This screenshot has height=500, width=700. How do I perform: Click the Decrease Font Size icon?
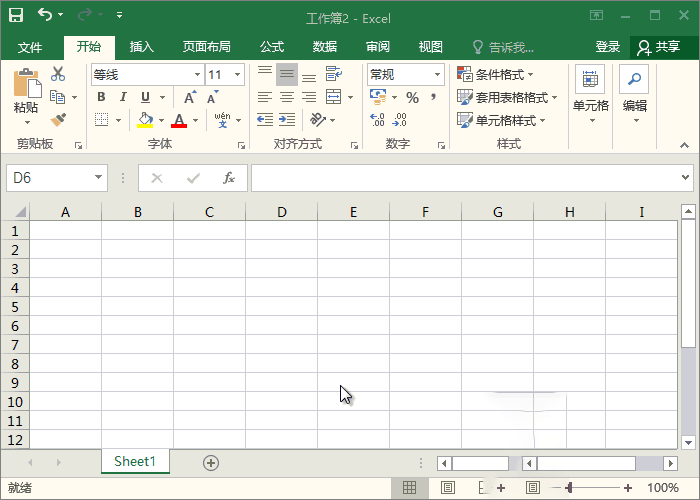point(212,97)
